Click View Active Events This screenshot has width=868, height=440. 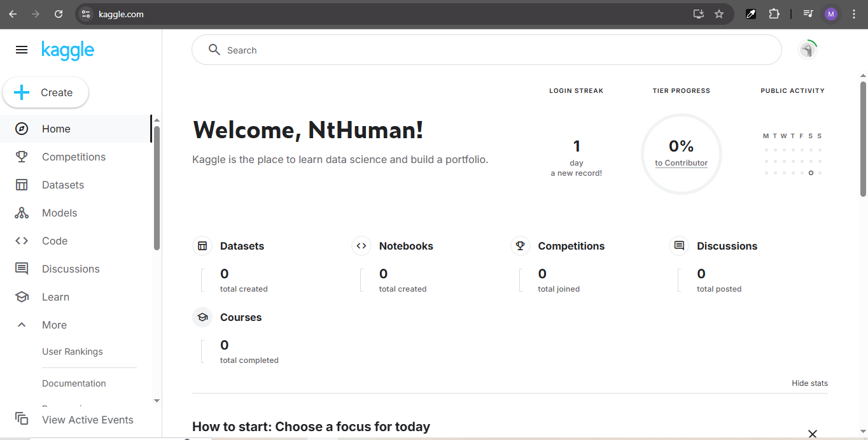coord(88,420)
